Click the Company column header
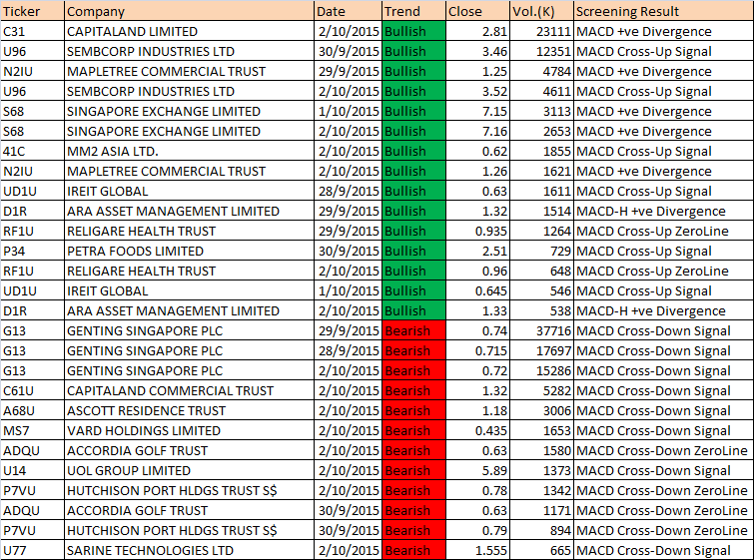 [189, 11]
